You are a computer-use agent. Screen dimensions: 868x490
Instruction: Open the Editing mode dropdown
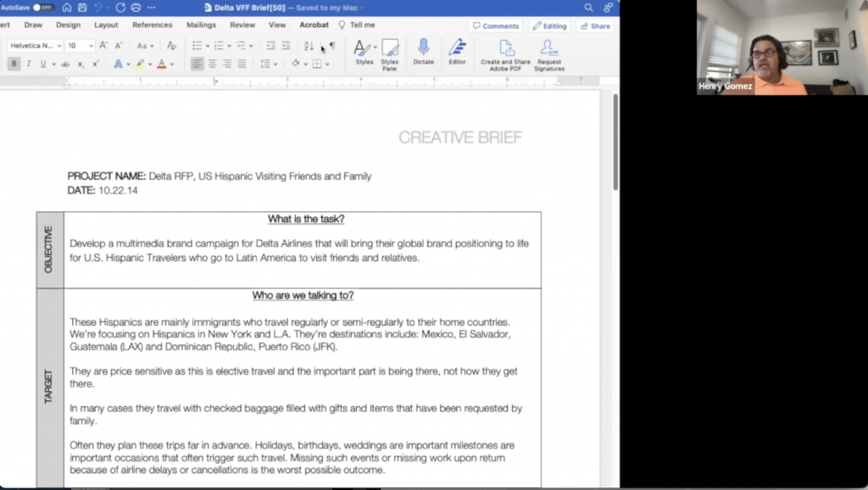(x=549, y=26)
